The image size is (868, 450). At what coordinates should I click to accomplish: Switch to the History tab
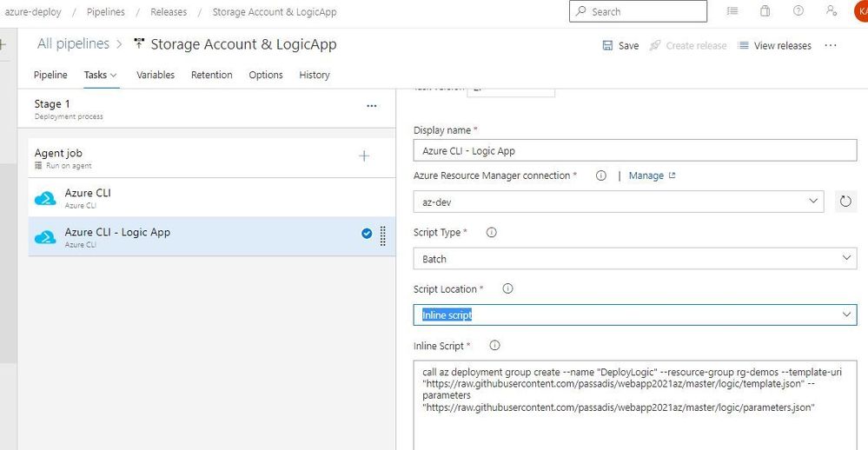315,75
